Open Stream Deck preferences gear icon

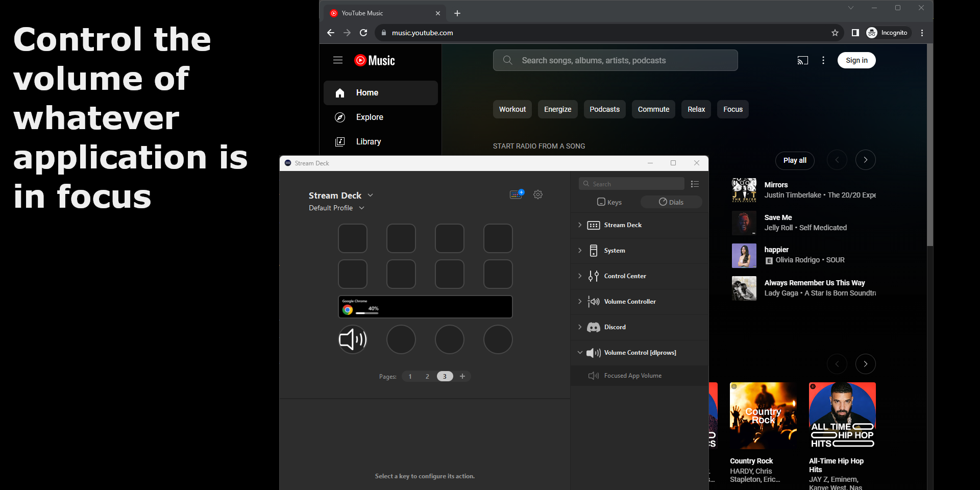point(538,194)
